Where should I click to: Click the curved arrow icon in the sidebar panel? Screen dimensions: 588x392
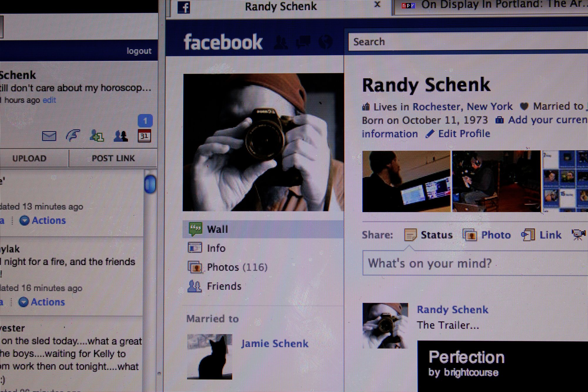[x=73, y=136]
